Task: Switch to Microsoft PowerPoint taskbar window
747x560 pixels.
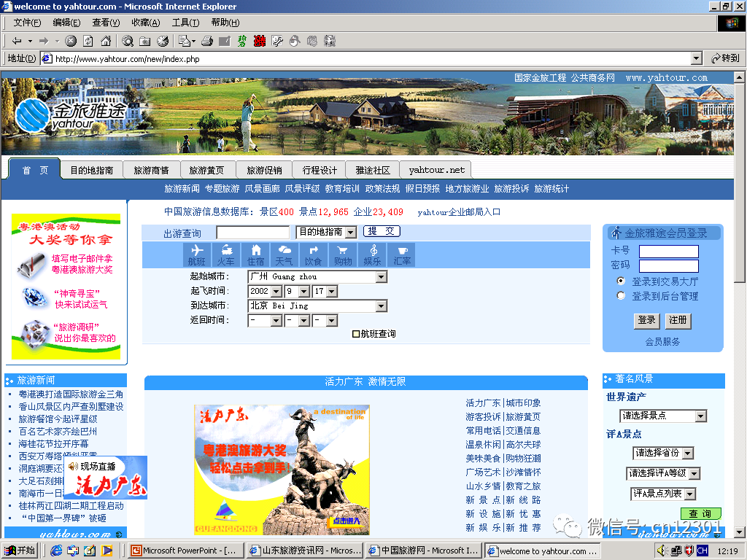Action: (186, 551)
